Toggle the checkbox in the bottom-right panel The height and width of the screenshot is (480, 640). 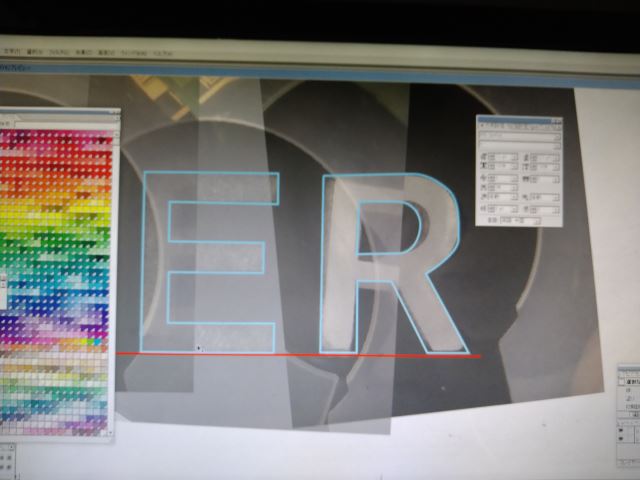(x=623, y=381)
